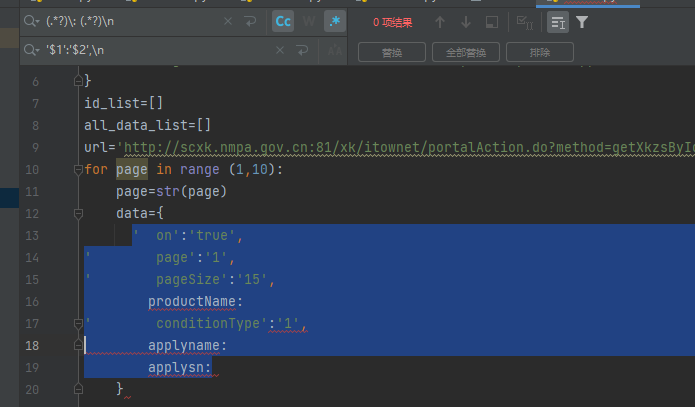Screen dimensions: 695x407
Task: Place cursor on id_list=[] line
Action: pos(124,103)
